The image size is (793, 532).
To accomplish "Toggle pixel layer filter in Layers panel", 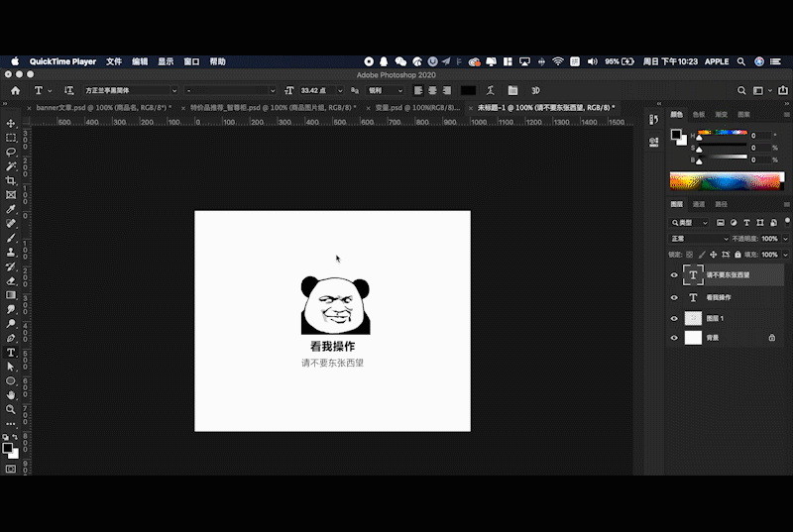I will point(721,222).
